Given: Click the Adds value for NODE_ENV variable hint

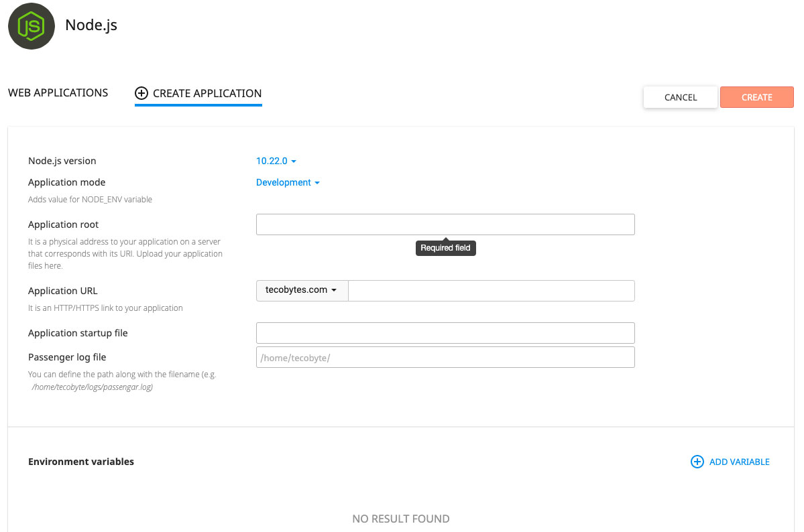Looking at the screenshot, I should click(91, 200).
